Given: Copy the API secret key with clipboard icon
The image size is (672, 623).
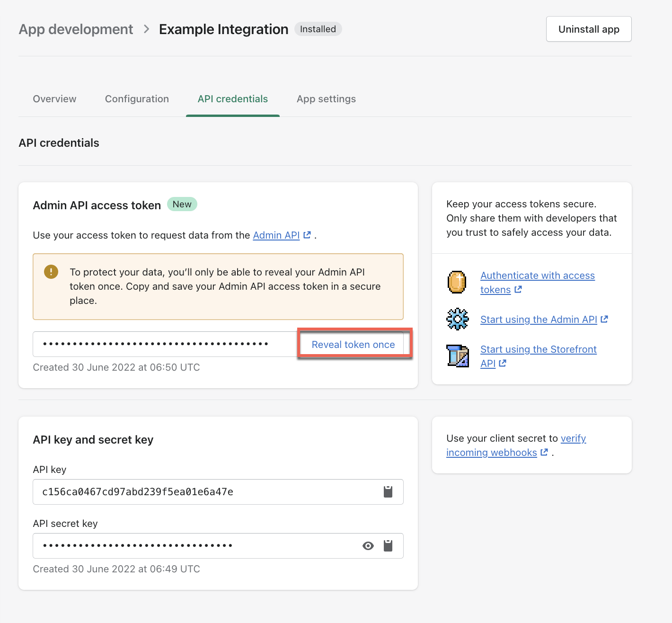Looking at the screenshot, I should (x=388, y=546).
